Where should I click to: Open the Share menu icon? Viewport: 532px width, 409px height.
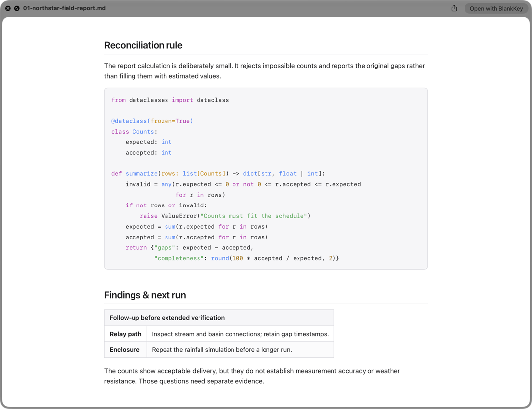(x=454, y=8)
